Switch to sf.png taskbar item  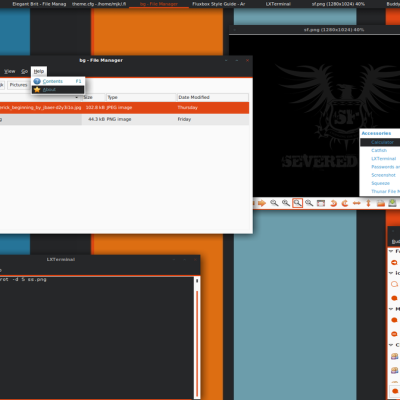[x=338, y=4]
